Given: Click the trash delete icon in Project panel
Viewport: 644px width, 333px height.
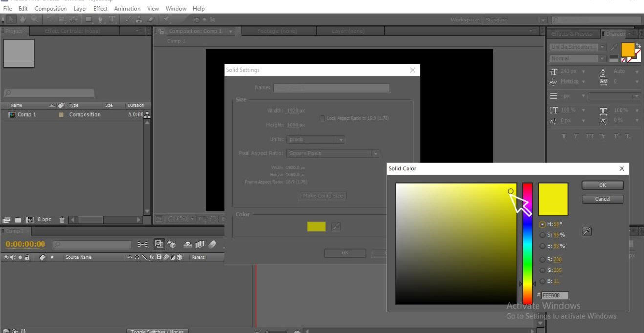Looking at the screenshot, I should [x=62, y=220].
